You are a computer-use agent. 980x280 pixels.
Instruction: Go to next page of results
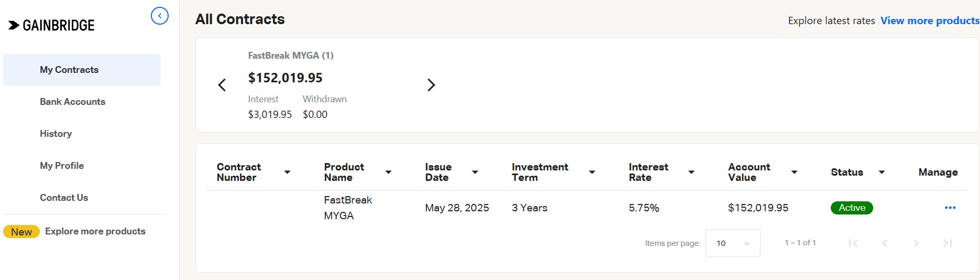tap(916, 243)
